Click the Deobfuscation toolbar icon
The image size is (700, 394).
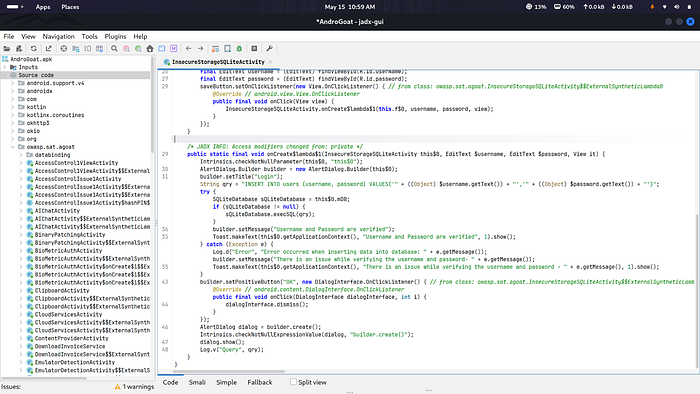click(x=215, y=49)
